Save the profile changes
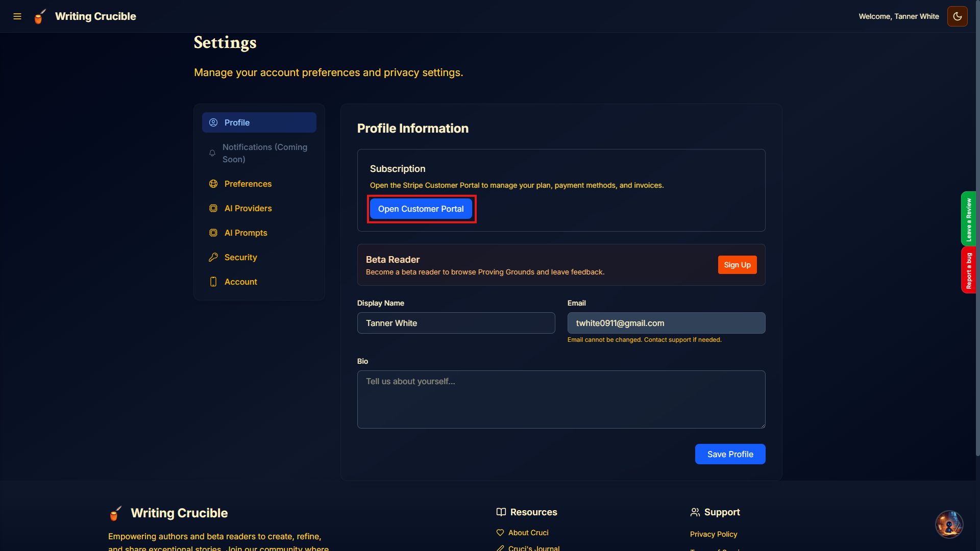 click(730, 454)
